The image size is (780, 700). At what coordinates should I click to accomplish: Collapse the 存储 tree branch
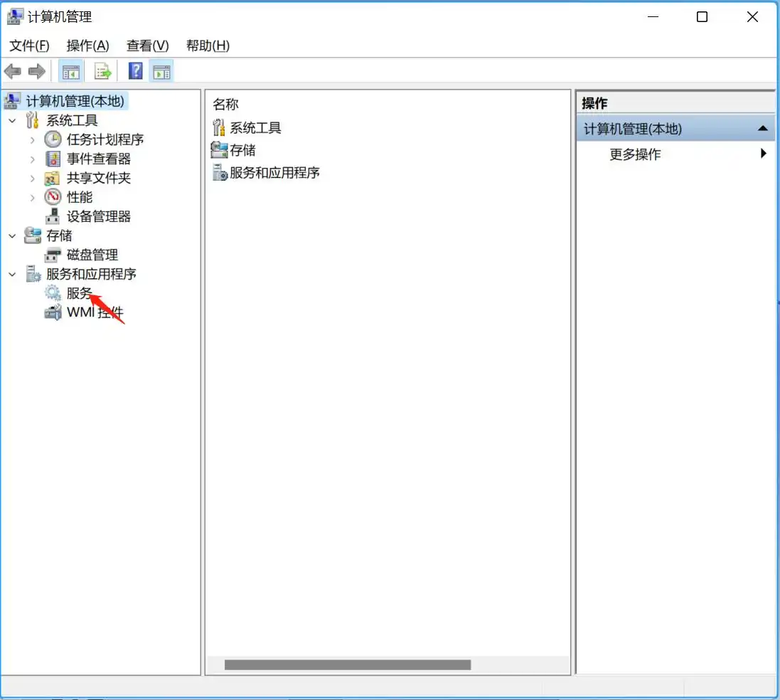[11, 235]
